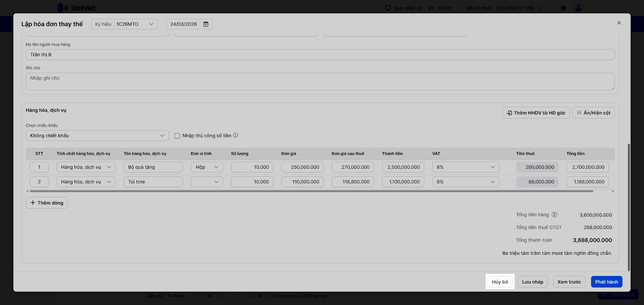Click the Nhập ghi chú note field
This screenshot has width=644, height=305.
point(320,81)
